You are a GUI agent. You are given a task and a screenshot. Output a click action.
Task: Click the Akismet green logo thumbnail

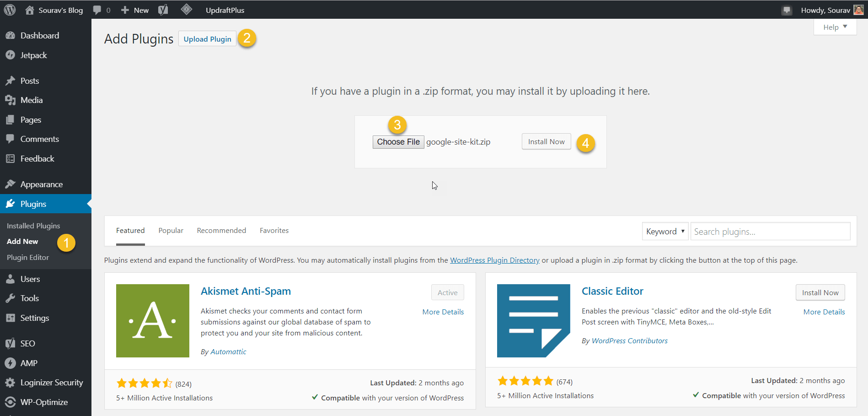point(153,321)
